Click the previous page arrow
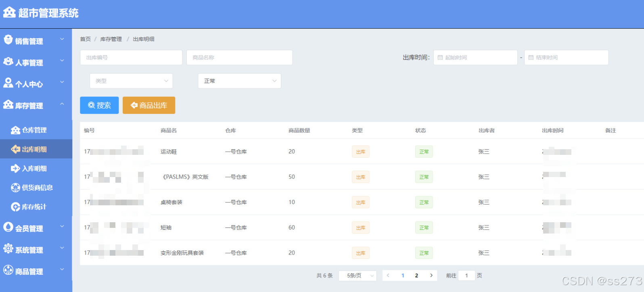The image size is (644, 292). pyautogui.click(x=388, y=275)
